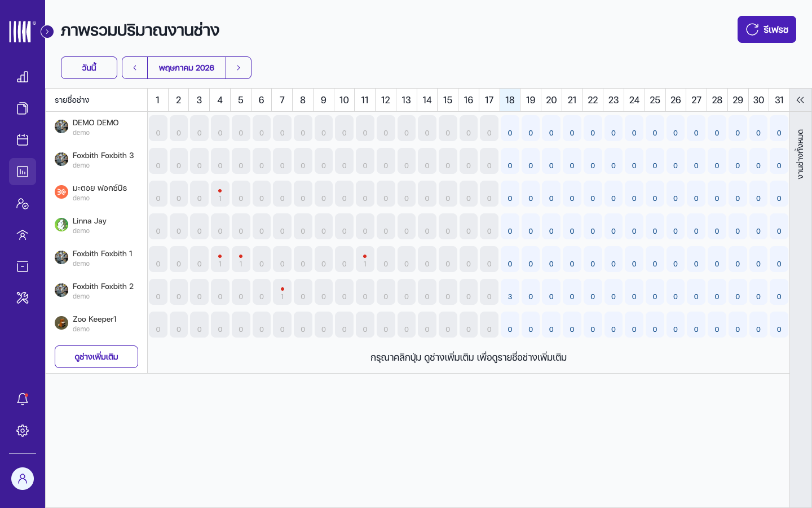Click Foxbith Foxbith 3 cell on day 20
The image size is (812, 508).
click(551, 160)
